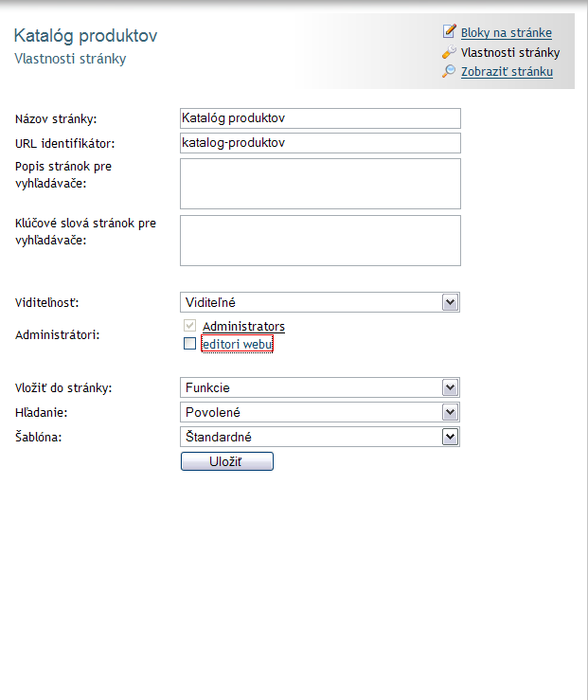Click the editori webu label link
588x700 pixels.
(237, 344)
